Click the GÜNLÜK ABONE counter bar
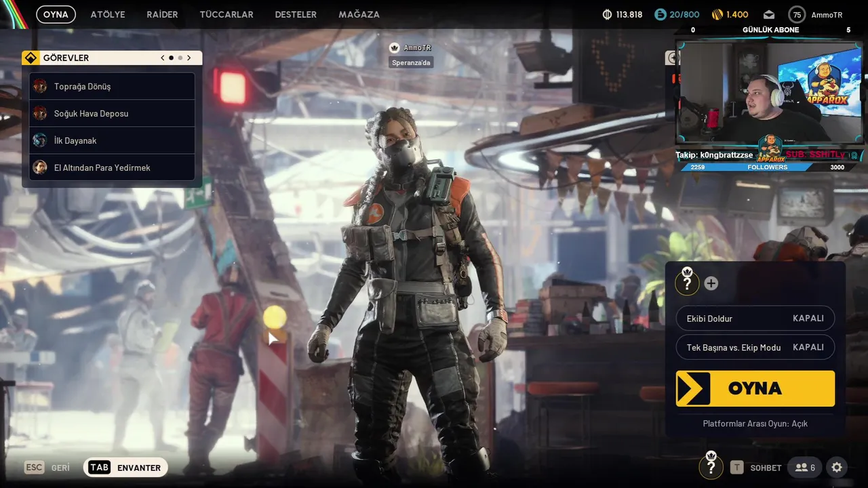 pyautogui.click(x=770, y=30)
